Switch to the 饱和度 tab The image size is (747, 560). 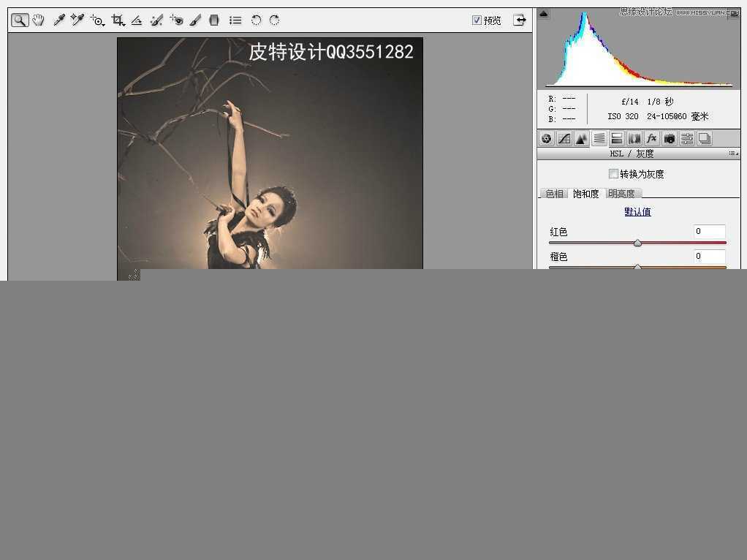[586, 194]
